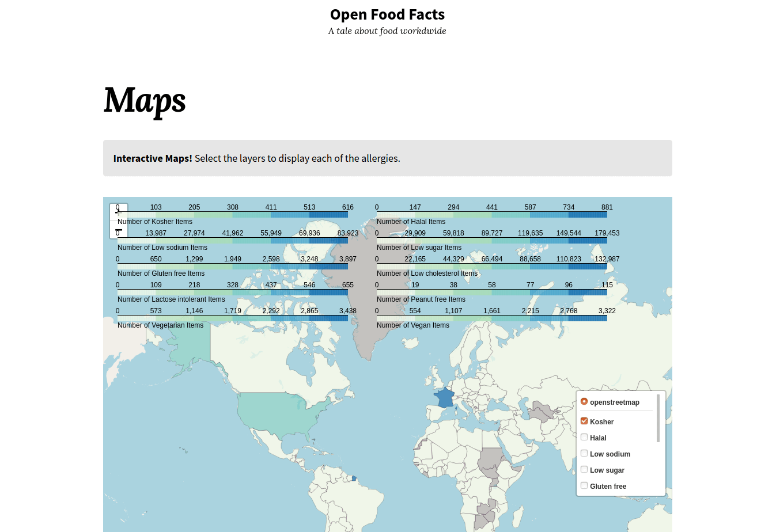Click the 'A tale about food worldwide' subtitle
The height and width of the screenshot is (532, 776).
(x=388, y=31)
